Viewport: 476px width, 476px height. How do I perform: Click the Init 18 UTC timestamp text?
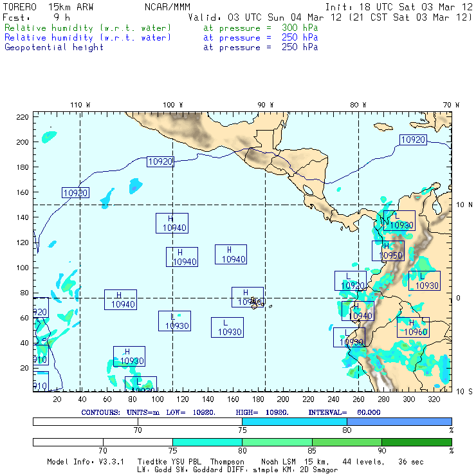(x=399, y=7)
